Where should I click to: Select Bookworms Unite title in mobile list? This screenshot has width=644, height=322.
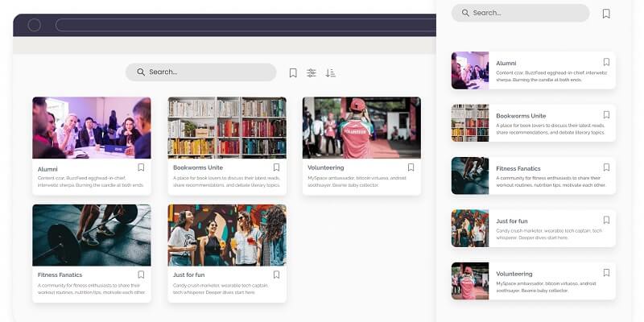pyautogui.click(x=521, y=116)
